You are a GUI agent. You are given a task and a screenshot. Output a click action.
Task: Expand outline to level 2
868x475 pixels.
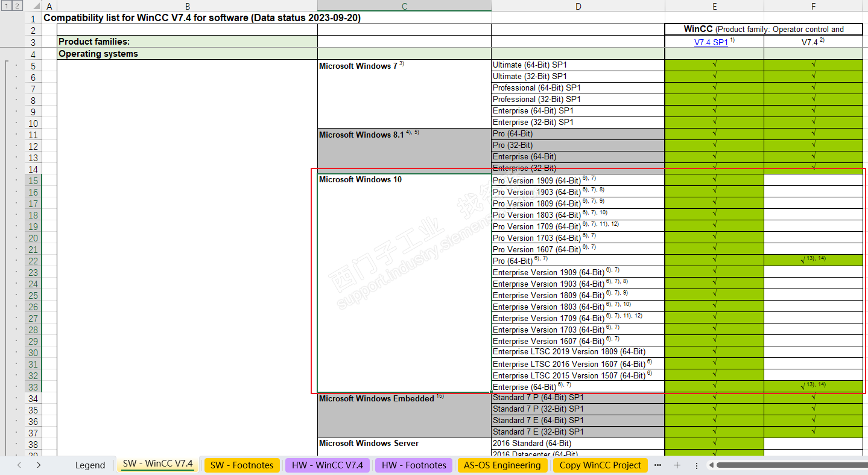pos(17,6)
